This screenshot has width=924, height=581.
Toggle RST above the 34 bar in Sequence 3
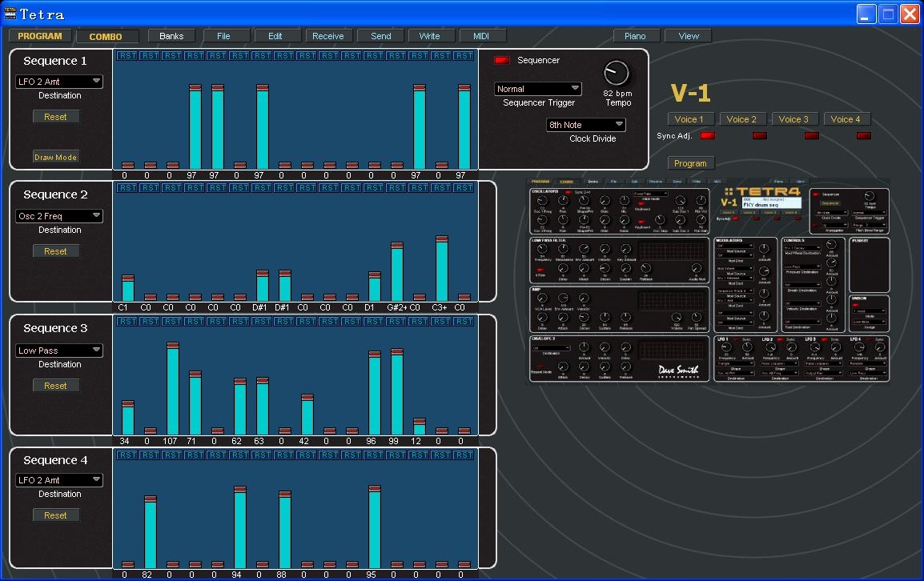click(x=127, y=322)
